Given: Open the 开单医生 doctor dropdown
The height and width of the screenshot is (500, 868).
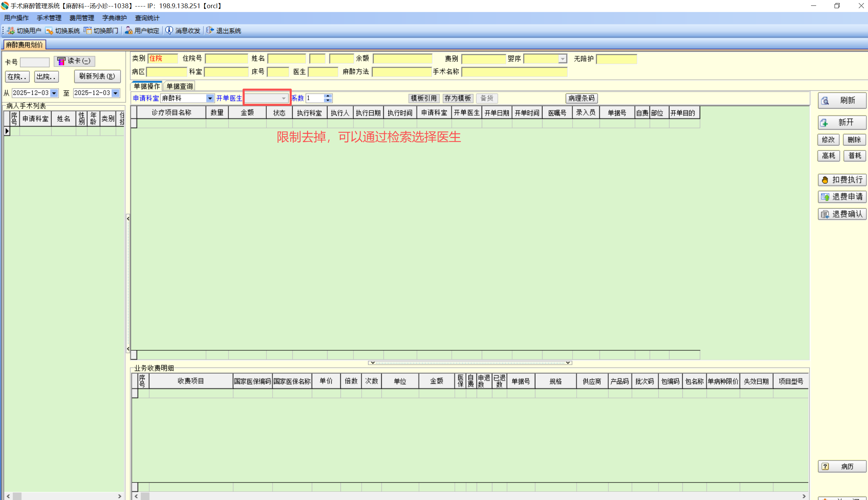Looking at the screenshot, I should [284, 98].
